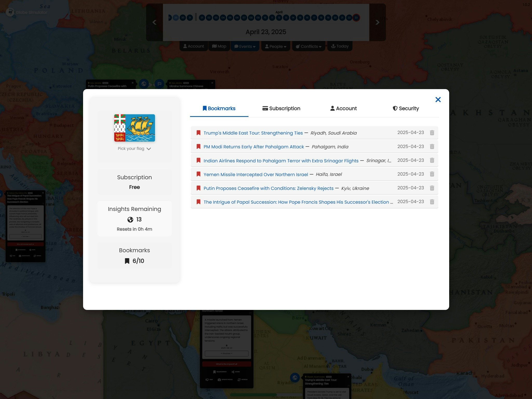Switch to the Subscription tab
532x399 pixels.
(281, 109)
